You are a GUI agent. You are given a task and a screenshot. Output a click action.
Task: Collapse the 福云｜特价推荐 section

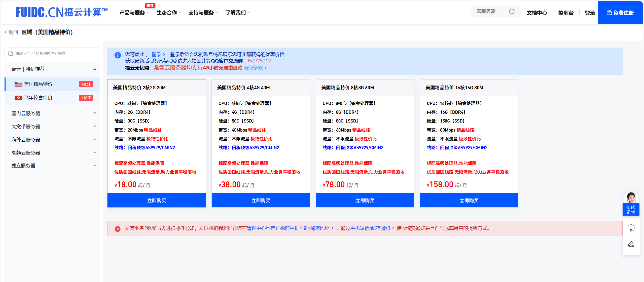pyautogui.click(x=95, y=69)
